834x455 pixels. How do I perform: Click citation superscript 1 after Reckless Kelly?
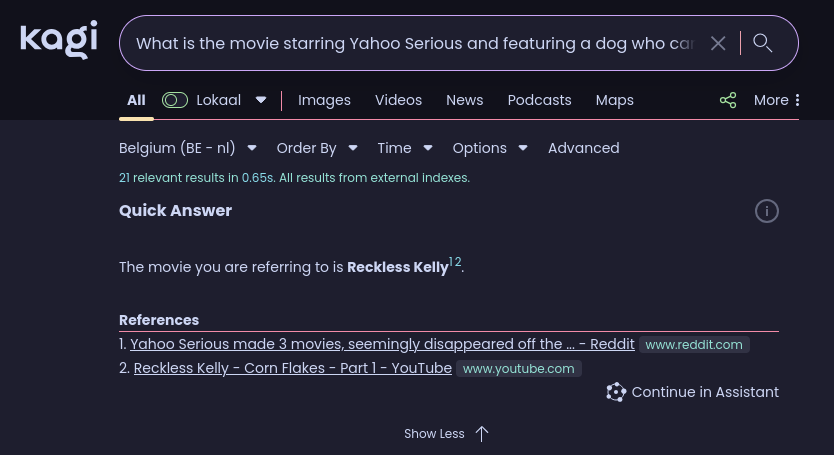click(x=452, y=261)
